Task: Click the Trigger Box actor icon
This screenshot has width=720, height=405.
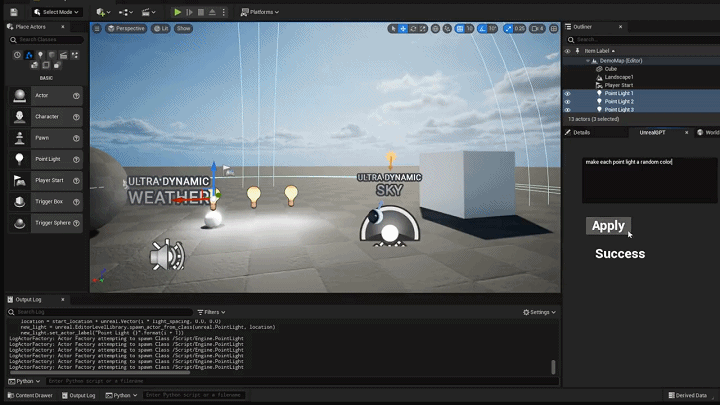Action: 20,202
